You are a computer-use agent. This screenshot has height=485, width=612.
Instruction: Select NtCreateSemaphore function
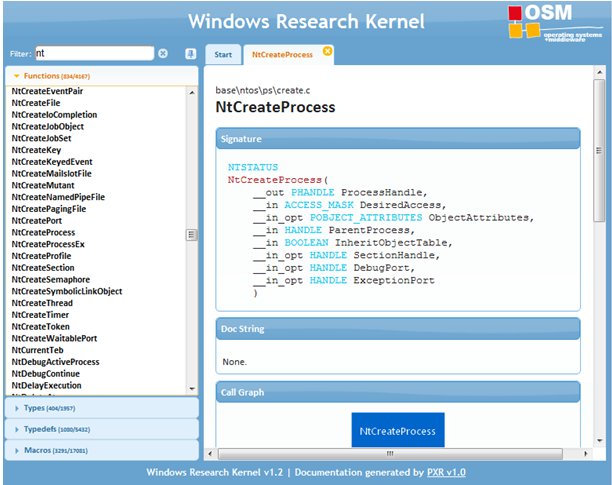click(x=51, y=279)
